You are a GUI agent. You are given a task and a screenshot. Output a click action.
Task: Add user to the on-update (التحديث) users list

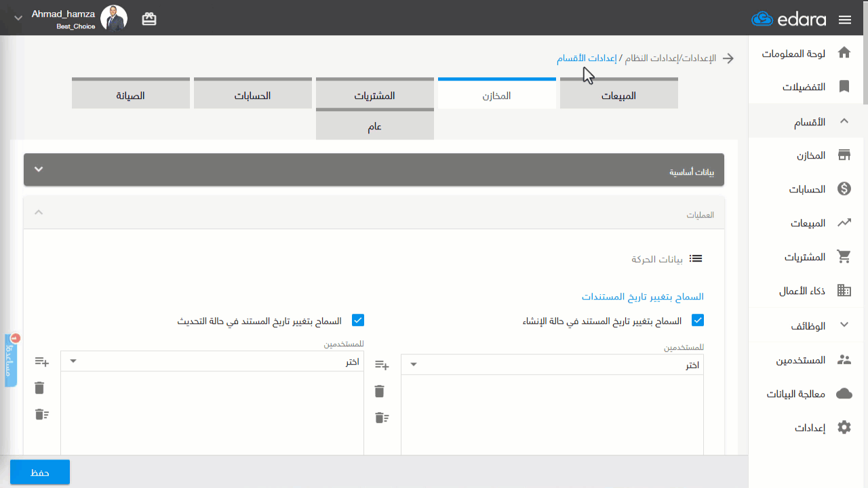click(x=41, y=362)
